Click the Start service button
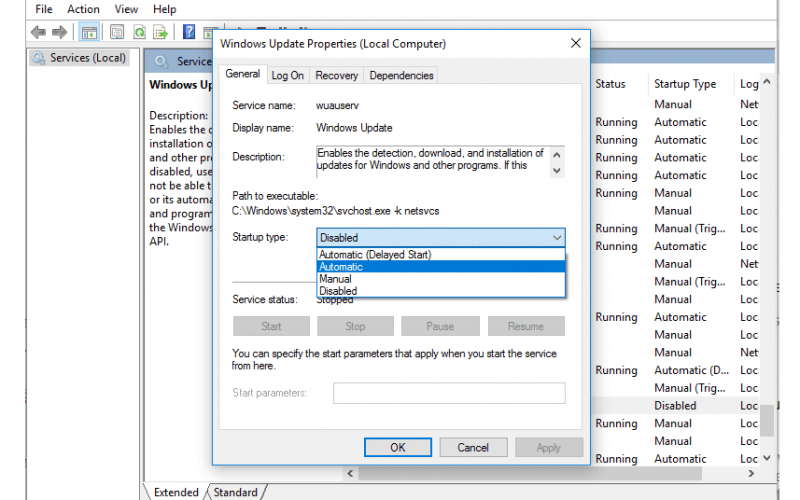This screenshot has height=500, width=800. pyautogui.click(x=271, y=326)
